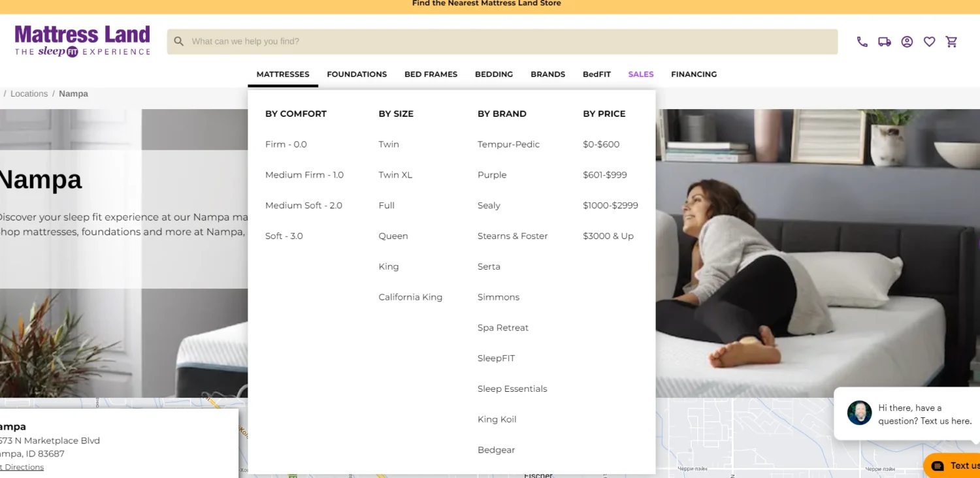The height and width of the screenshot is (478, 980).
Task: Select Medium Firm - 1.0 comfort option
Action: point(304,175)
